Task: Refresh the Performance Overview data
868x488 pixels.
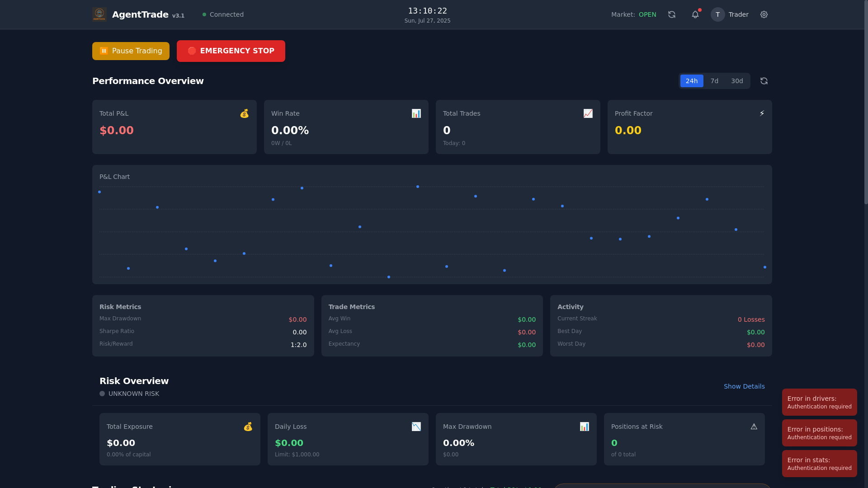Action: pyautogui.click(x=764, y=81)
